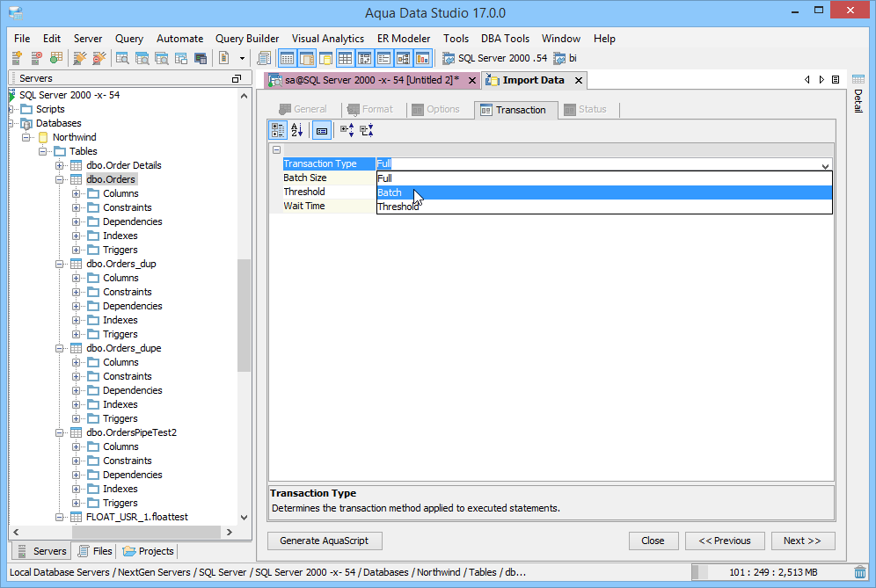Open the File menu
The height and width of the screenshot is (588, 876).
[22, 39]
